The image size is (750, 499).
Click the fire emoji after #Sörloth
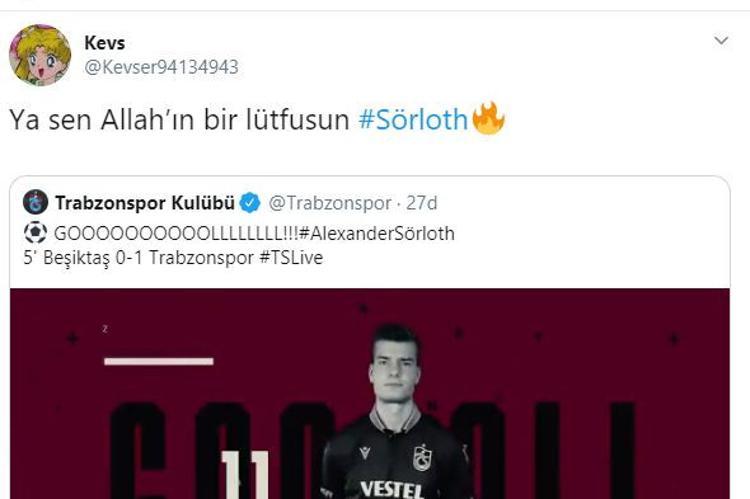pos(488,118)
